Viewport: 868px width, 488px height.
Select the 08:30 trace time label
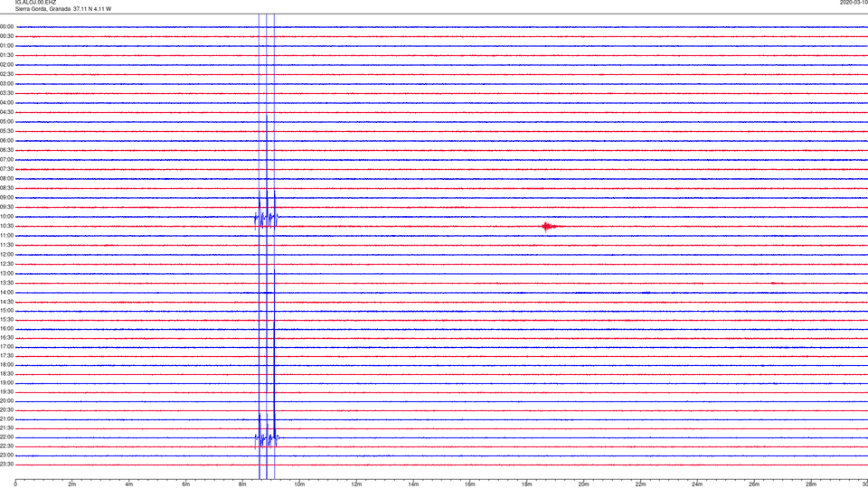[x=6, y=188]
